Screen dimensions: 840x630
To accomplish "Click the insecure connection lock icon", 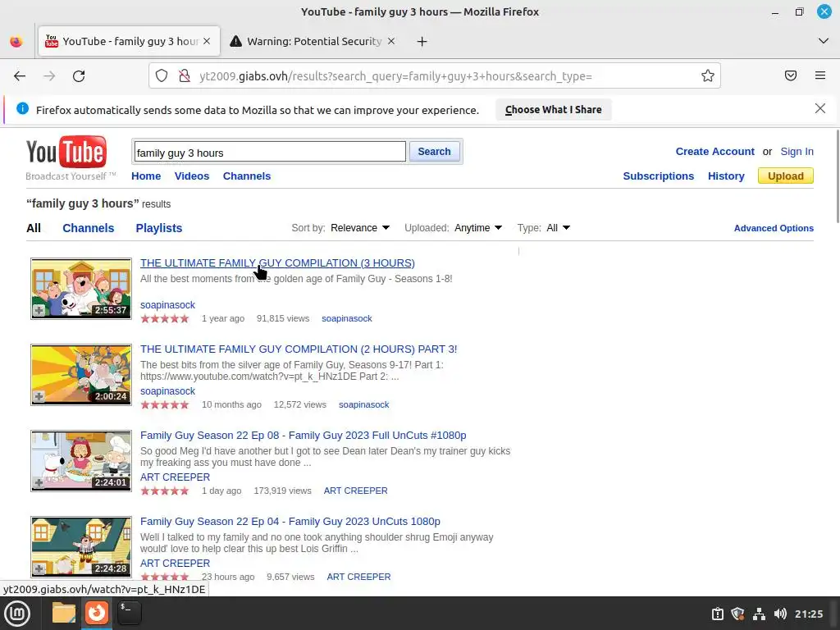I will [x=185, y=76].
